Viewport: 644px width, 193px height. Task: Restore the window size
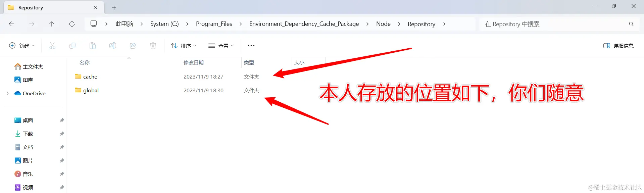614,6
